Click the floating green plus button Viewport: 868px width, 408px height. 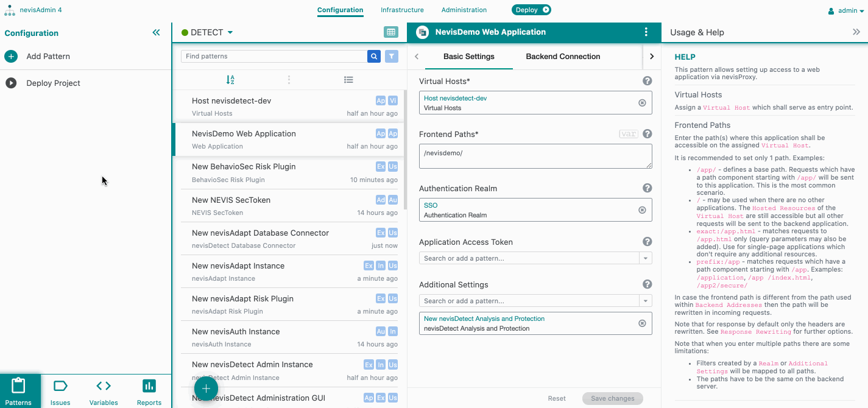206,389
